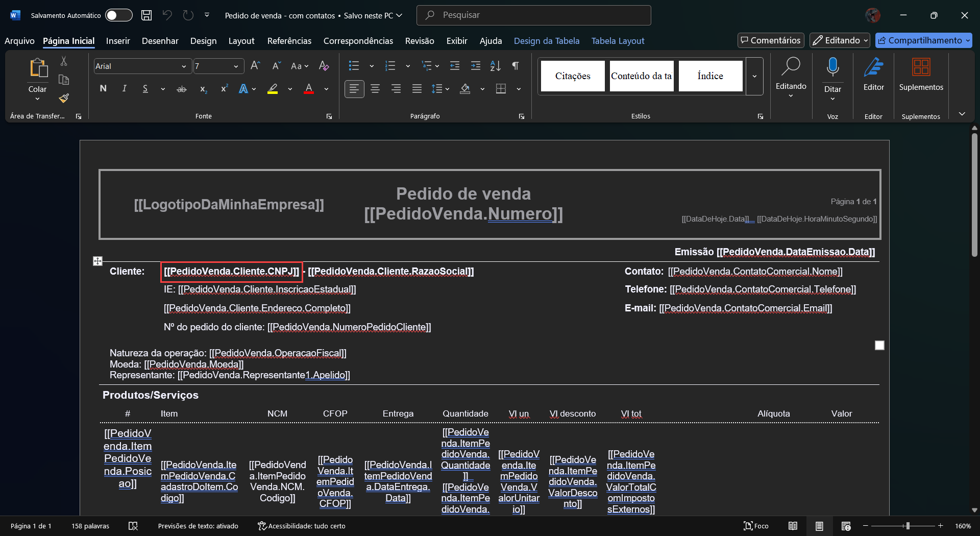Click the Compartilhamento share button

(923, 40)
